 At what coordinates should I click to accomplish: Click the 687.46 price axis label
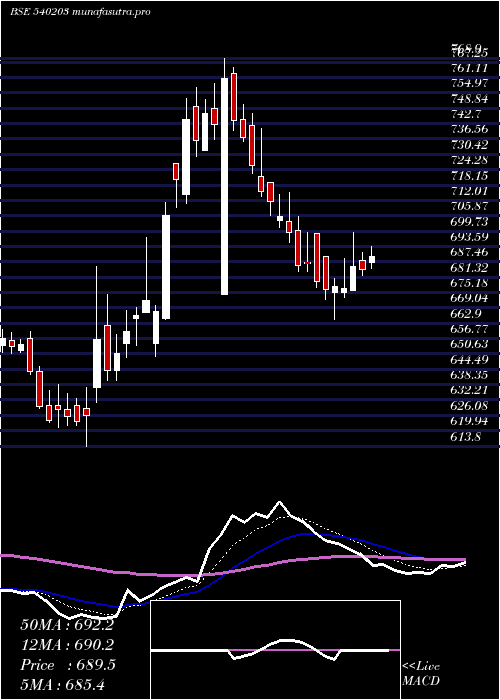(469, 252)
